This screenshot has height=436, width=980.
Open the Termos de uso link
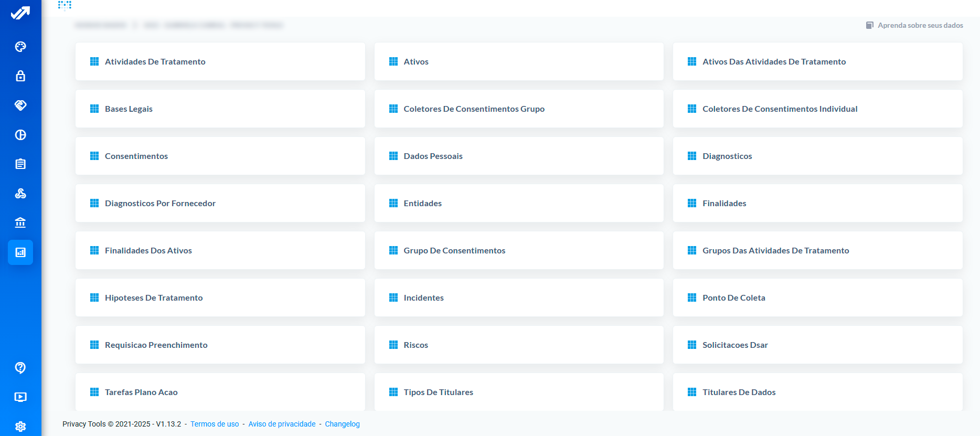pos(215,424)
